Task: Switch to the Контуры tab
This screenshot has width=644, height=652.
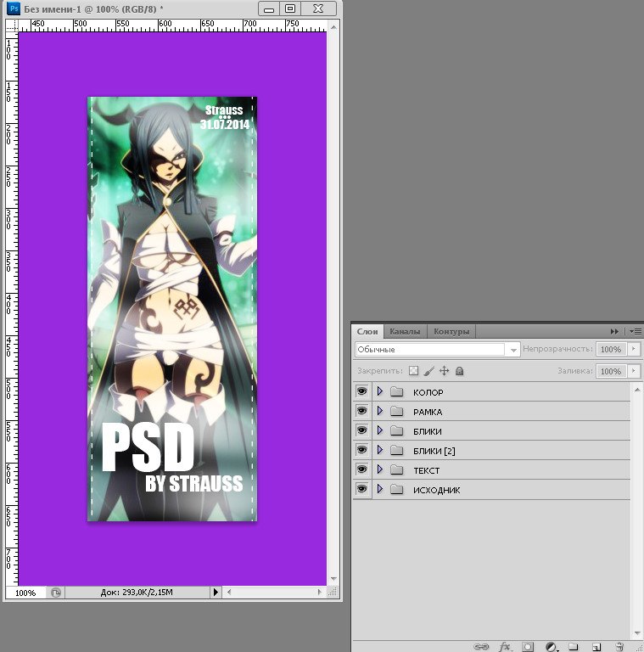Action: [x=451, y=332]
